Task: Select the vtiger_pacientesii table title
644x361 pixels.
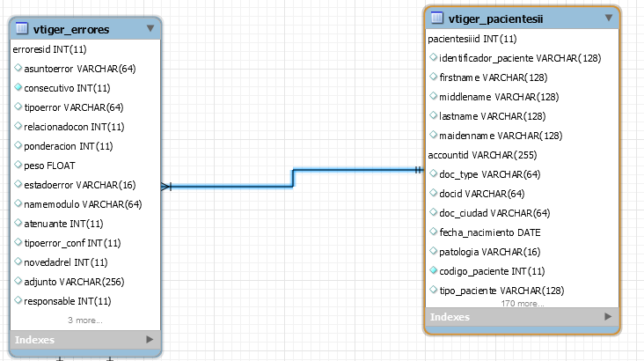Action: pos(495,18)
